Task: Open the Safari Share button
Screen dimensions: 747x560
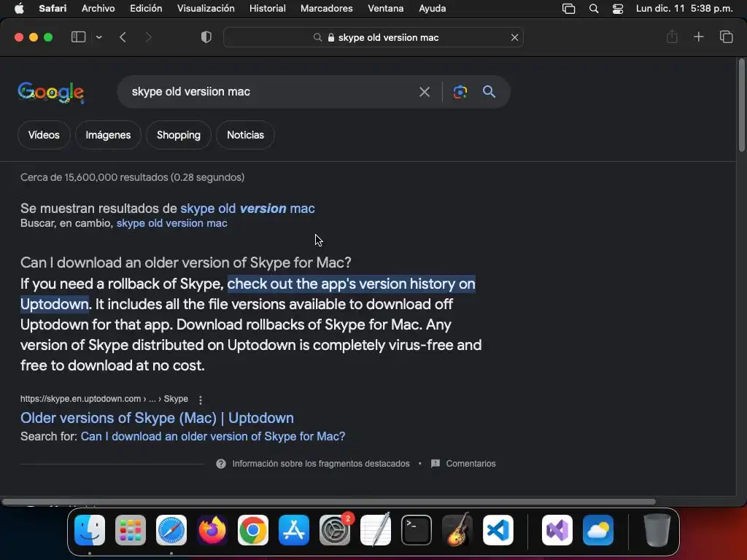Action: [x=672, y=36]
